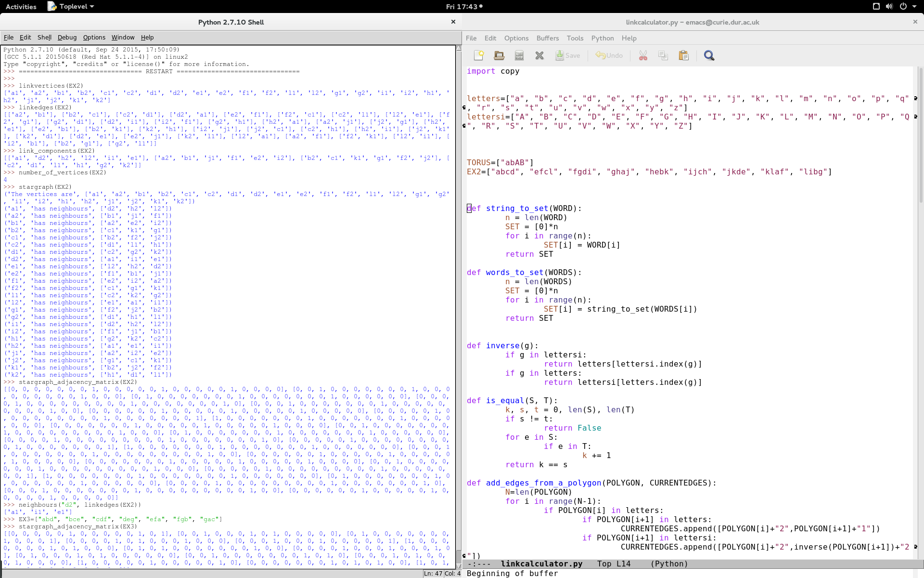Open the Window menu in Python Shell
924x578 pixels.
point(123,37)
